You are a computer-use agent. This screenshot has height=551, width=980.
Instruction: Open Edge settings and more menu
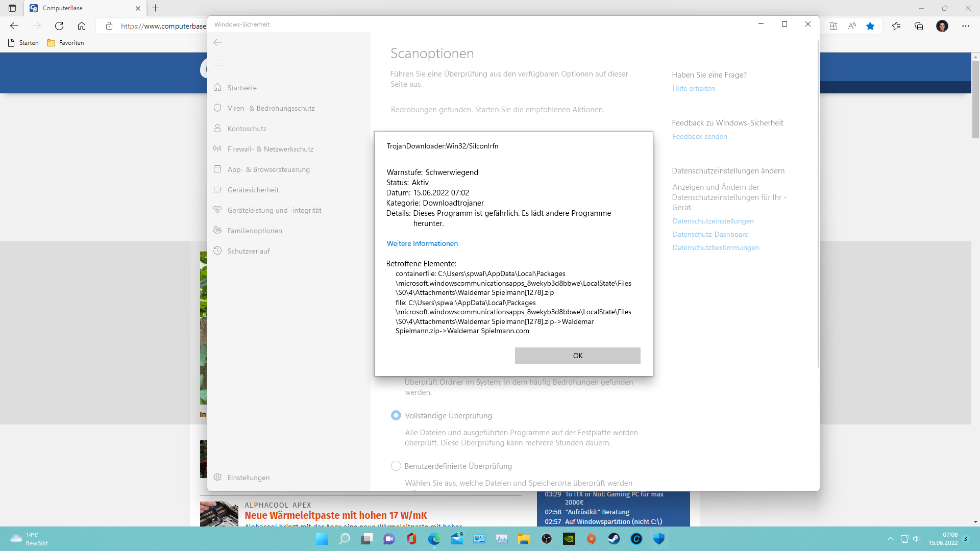(965, 26)
